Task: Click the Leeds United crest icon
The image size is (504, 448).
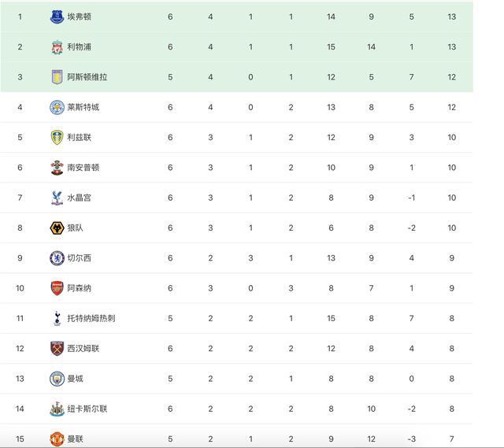Action: (x=57, y=138)
